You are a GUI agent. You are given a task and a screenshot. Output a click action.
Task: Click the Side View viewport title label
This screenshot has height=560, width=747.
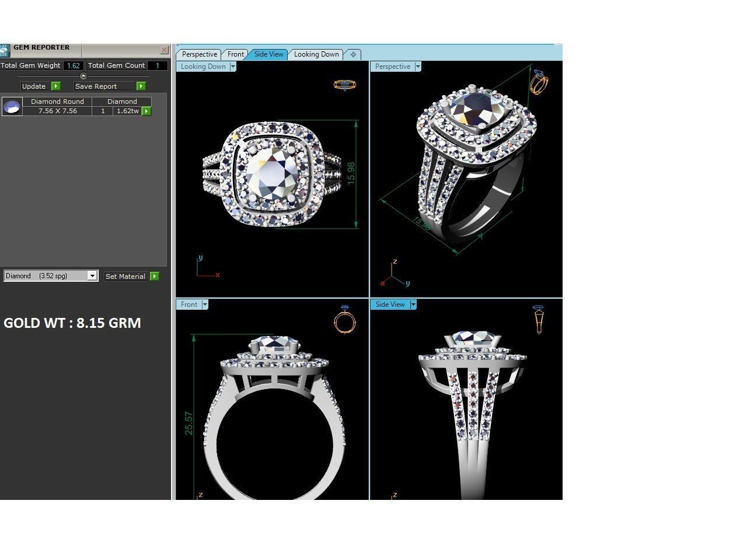(x=390, y=304)
